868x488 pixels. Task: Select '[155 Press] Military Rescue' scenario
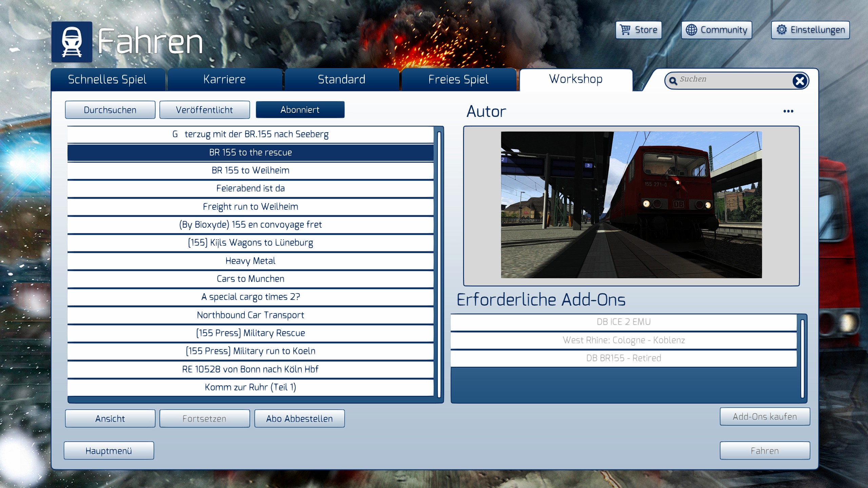[251, 333]
